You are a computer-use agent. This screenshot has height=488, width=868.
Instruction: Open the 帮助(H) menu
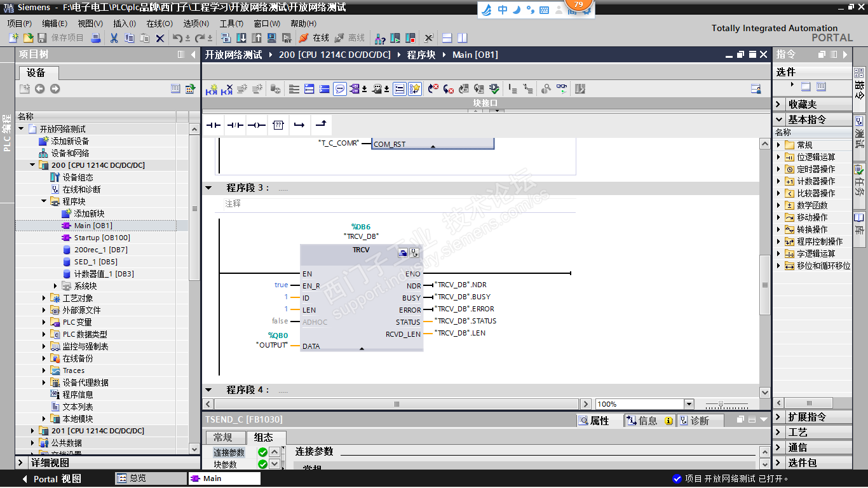[x=303, y=24]
